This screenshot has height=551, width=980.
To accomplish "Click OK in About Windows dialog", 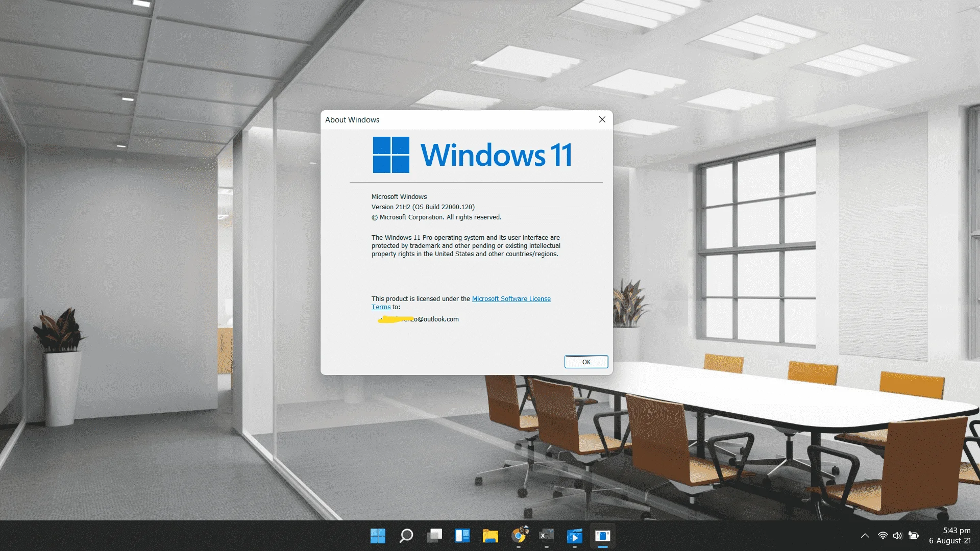I will coord(586,362).
